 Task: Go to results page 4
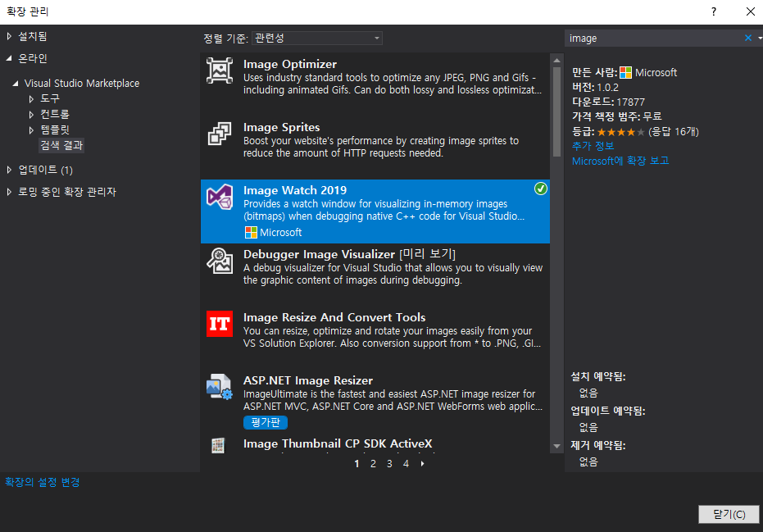(x=406, y=464)
